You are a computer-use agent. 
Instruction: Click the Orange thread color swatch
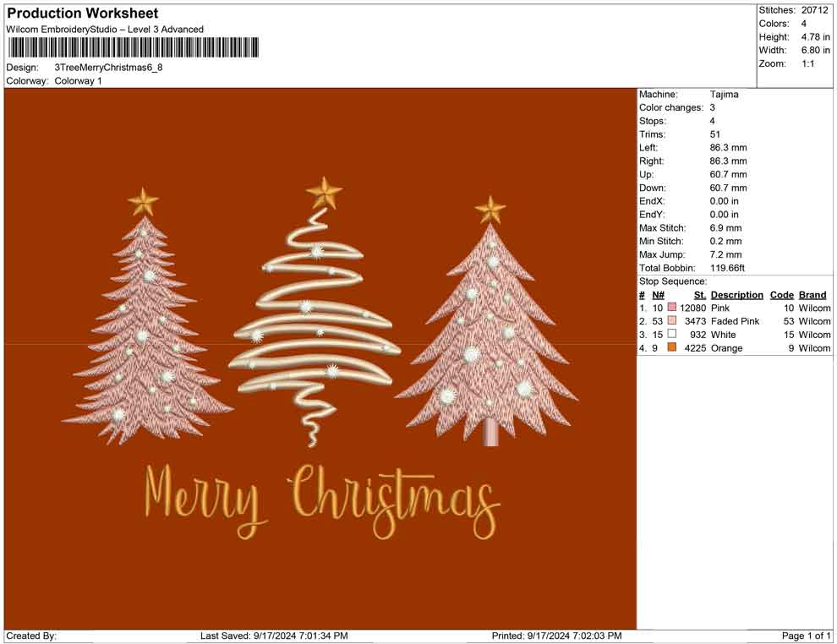(672, 347)
